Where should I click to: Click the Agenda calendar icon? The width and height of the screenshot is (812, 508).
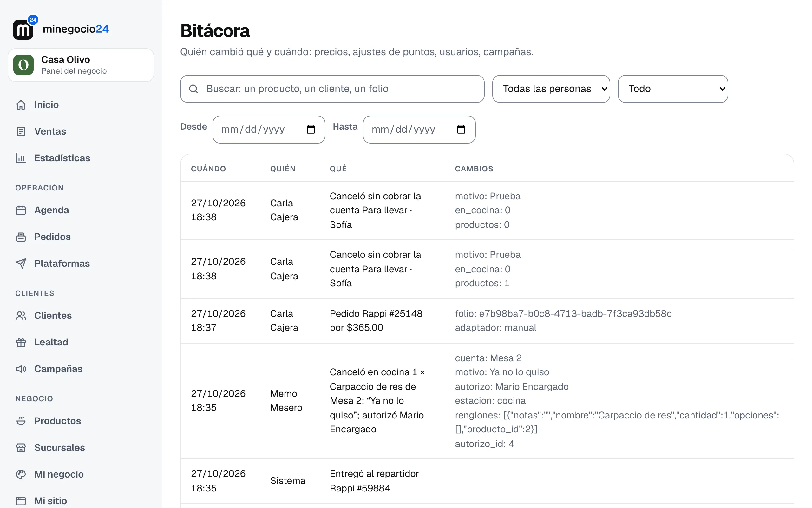(21, 210)
